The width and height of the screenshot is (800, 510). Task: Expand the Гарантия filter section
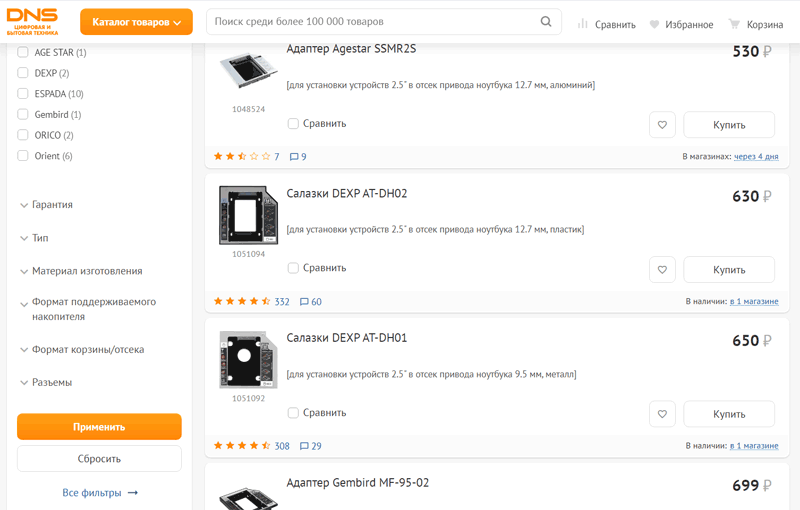(46, 205)
